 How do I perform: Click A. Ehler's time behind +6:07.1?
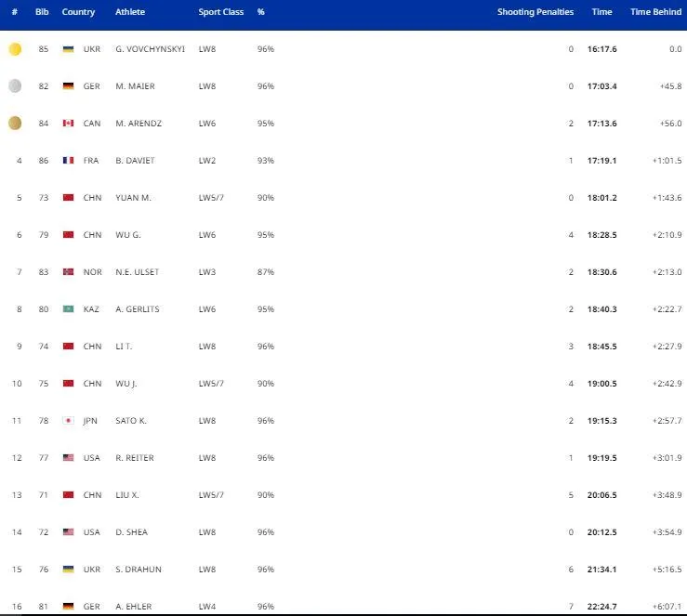click(667, 606)
